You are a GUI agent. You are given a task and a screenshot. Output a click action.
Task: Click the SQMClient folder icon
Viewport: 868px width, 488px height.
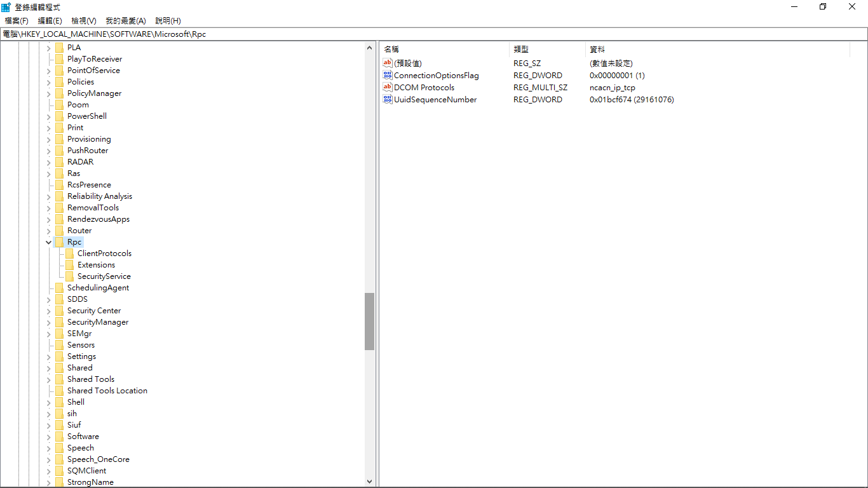pos(59,471)
